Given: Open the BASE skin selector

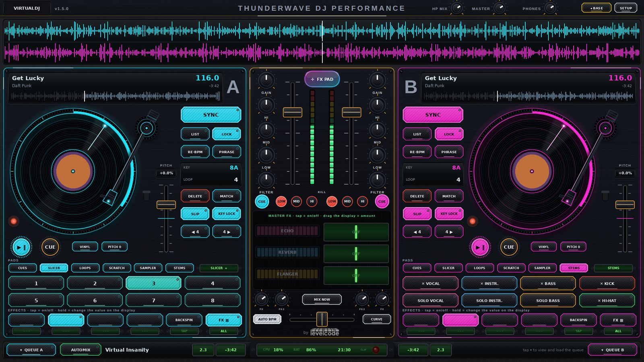Looking at the screenshot, I should coord(597,8).
